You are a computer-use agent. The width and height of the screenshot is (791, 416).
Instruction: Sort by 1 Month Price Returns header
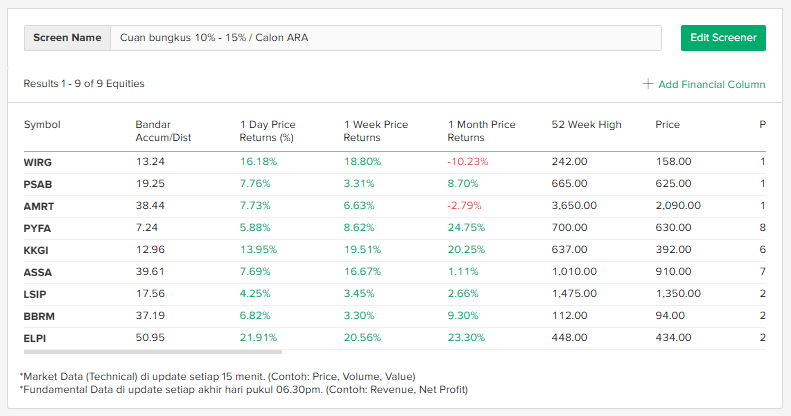click(481, 131)
